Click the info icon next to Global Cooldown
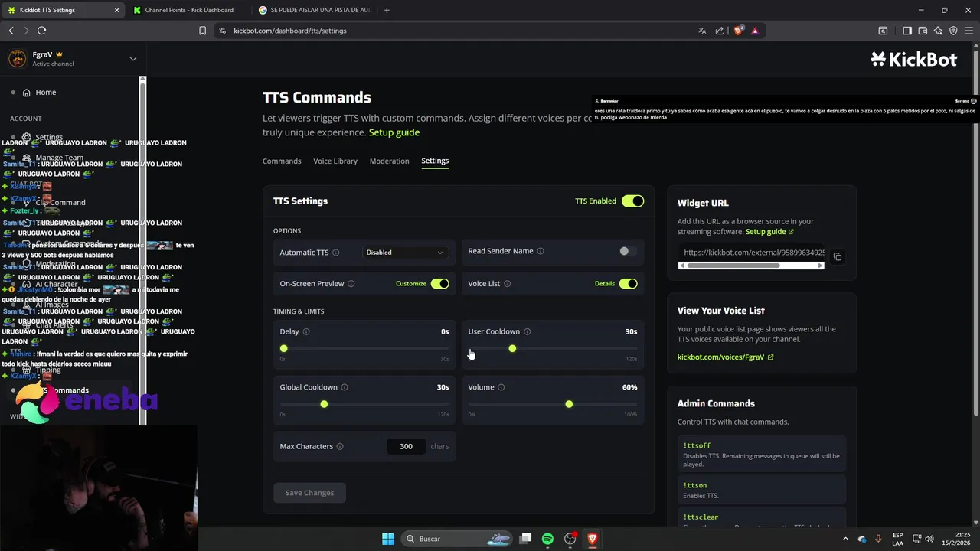The image size is (980, 551). tap(345, 387)
